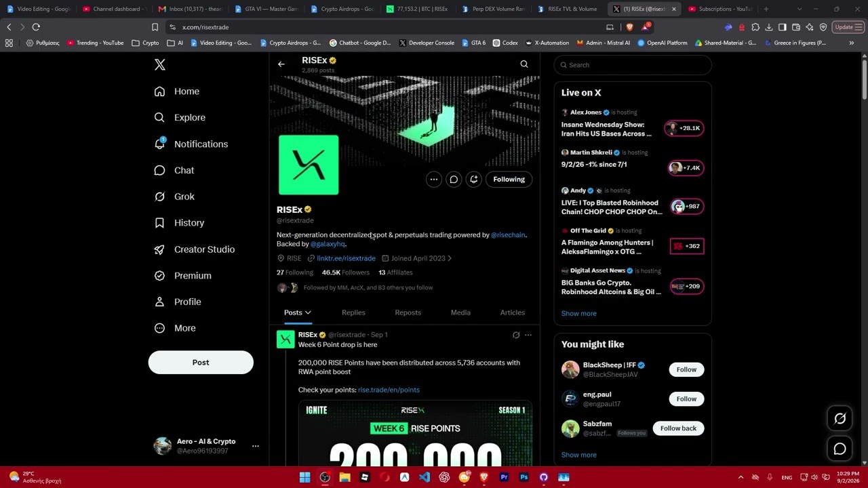This screenshot has height=488, width=868.
Task: Follow back Sabzfam
Action: click(678, 428)
